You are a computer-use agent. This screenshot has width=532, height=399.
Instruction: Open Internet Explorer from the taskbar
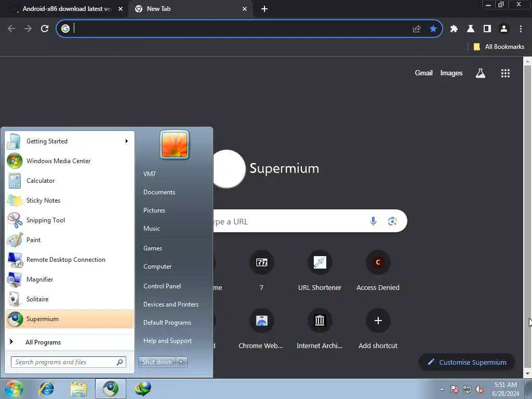point(46,389)
